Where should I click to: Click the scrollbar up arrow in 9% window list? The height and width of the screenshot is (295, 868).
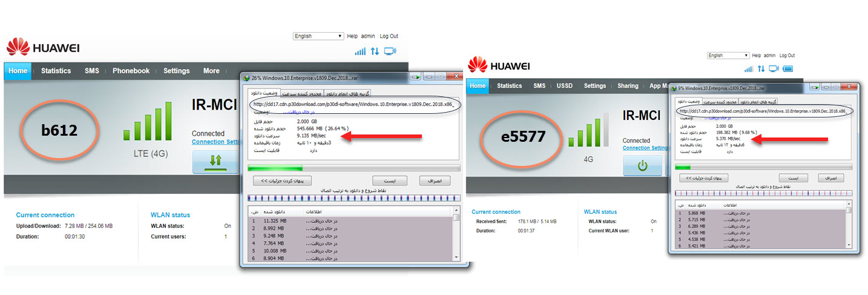pyautogui.click(x=849, y=205)
